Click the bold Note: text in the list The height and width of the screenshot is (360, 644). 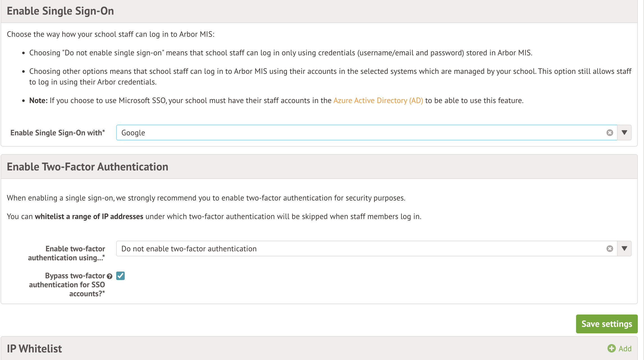click(38, 101)
